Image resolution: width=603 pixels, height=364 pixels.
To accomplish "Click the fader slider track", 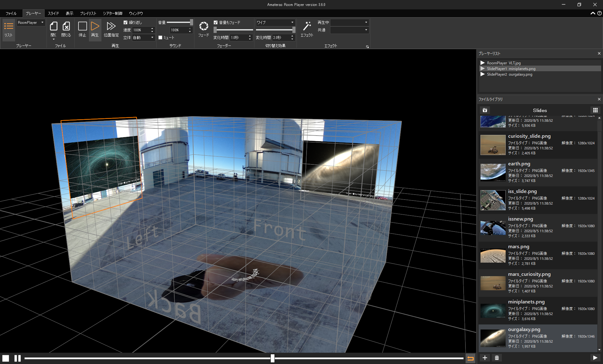I will [x=233, y=30].
